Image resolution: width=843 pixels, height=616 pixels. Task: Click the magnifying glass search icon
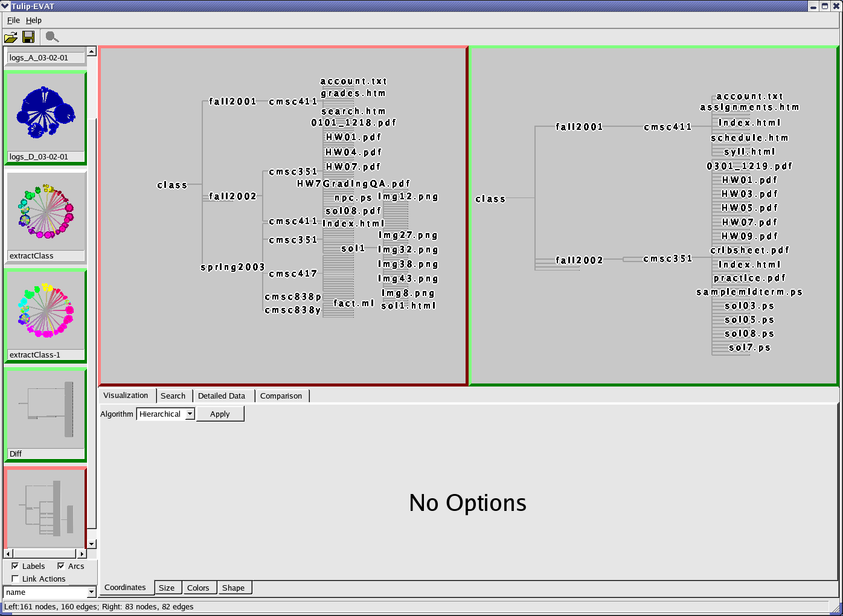click(x=52, y=37)
